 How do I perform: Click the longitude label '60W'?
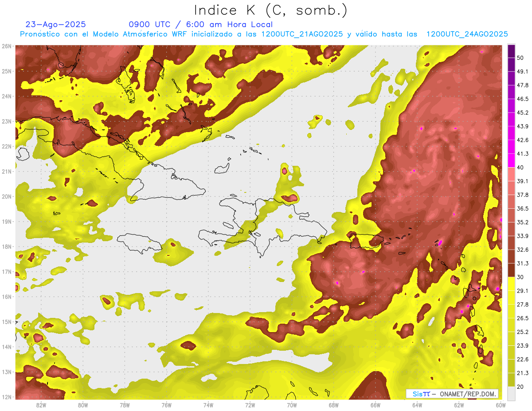(501, 405)
